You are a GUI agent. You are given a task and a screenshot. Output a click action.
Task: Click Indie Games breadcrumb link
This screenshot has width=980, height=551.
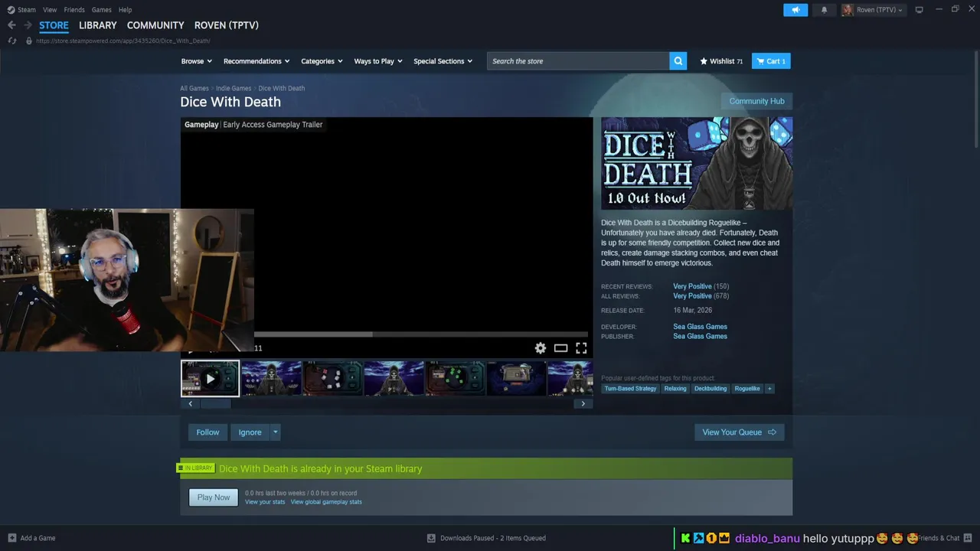234,88
